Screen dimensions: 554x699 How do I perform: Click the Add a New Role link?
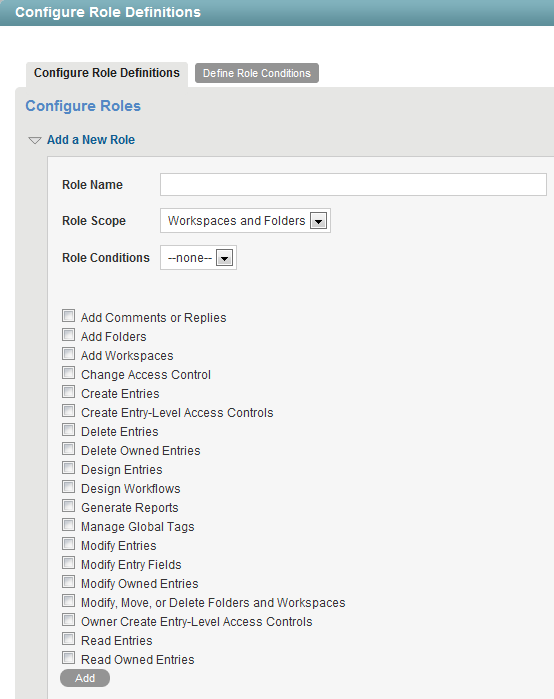pyautogui.click(x=91, y=140)
